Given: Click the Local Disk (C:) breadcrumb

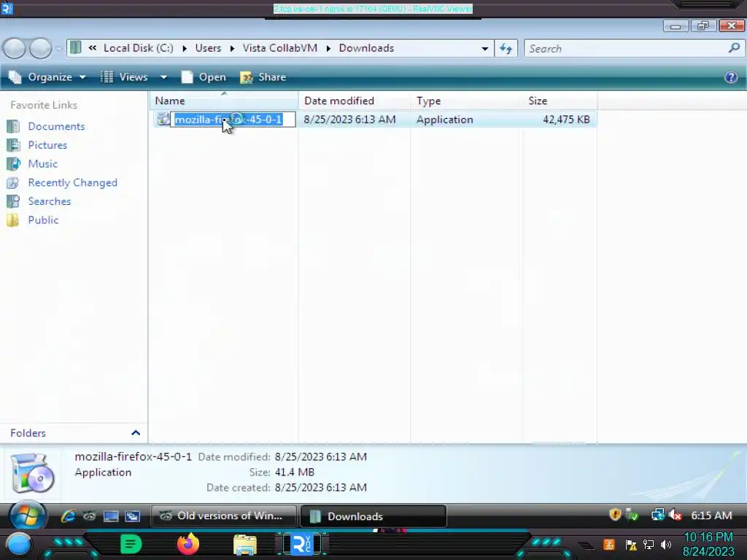Looking at the screenshot, I should click(x=138, y=48).
